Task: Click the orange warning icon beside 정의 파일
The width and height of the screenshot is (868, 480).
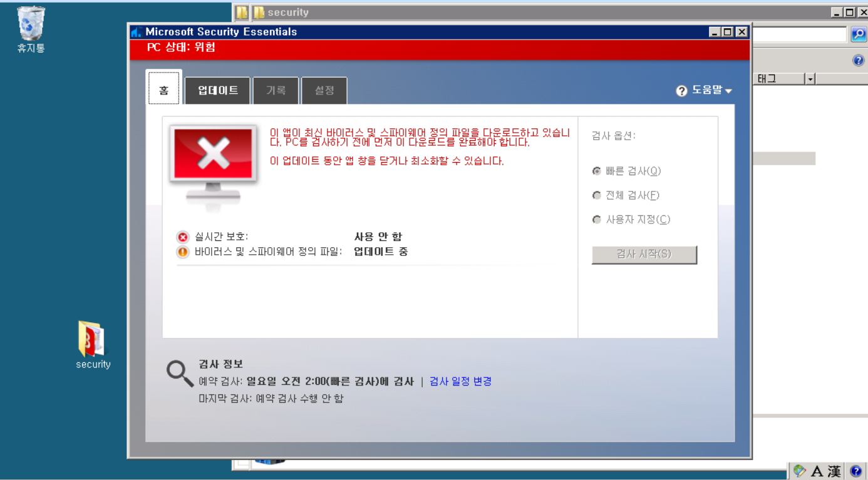Action: tap(182, 252)
